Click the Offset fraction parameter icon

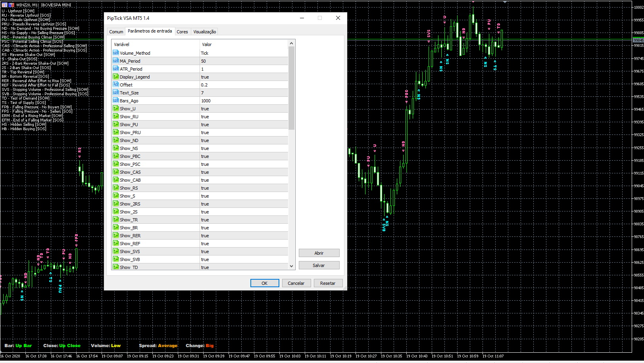115,85
